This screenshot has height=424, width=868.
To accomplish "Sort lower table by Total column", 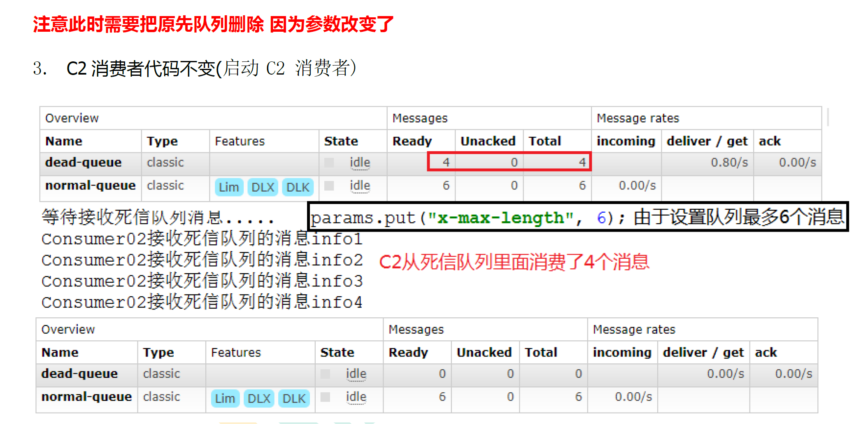I will [x=541, y=353].
